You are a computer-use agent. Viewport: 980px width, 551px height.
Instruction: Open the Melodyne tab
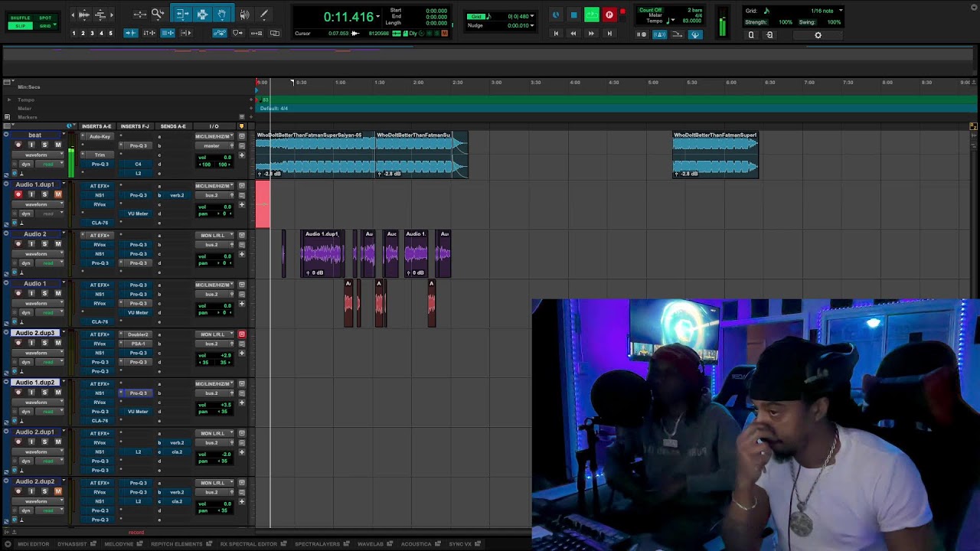pos(119,544)
